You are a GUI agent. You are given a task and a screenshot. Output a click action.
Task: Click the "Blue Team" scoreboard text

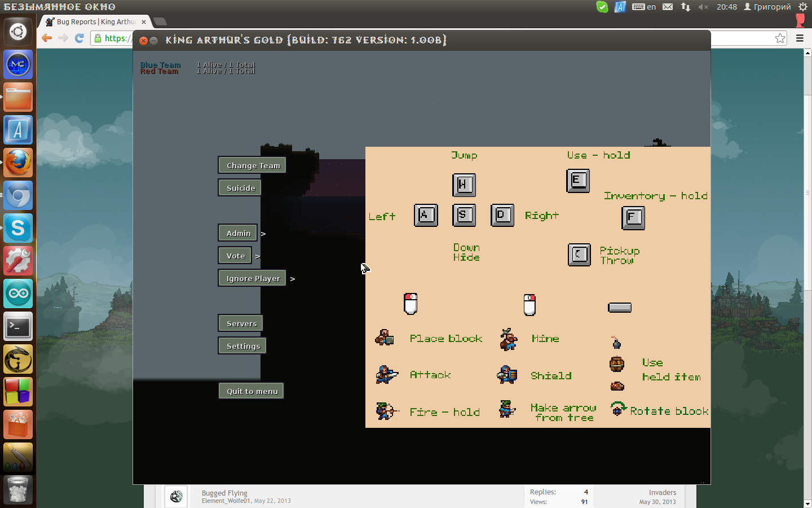coord(161,65)
